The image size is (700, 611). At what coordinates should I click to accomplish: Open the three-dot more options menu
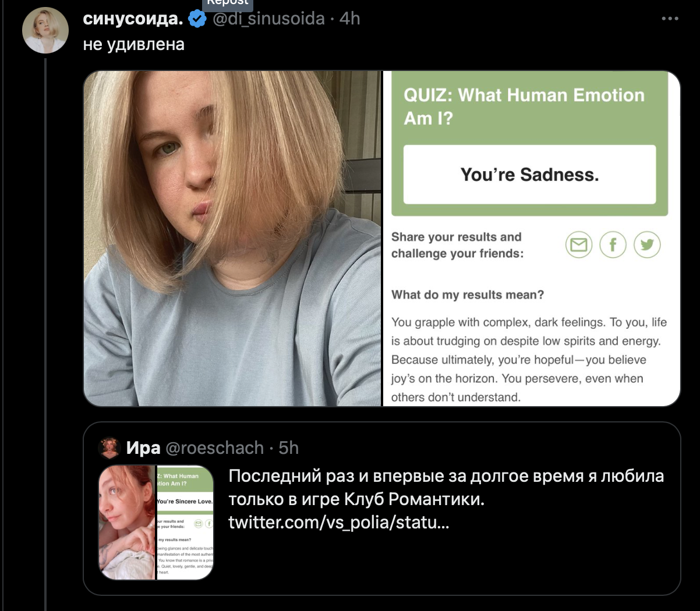coord(670,19)
